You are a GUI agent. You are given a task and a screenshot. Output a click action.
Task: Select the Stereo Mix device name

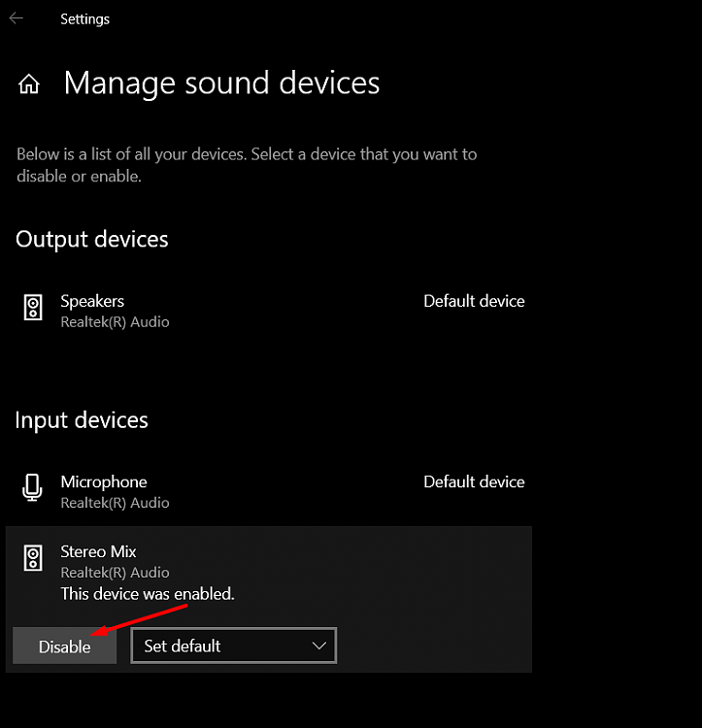coord(98,551)
